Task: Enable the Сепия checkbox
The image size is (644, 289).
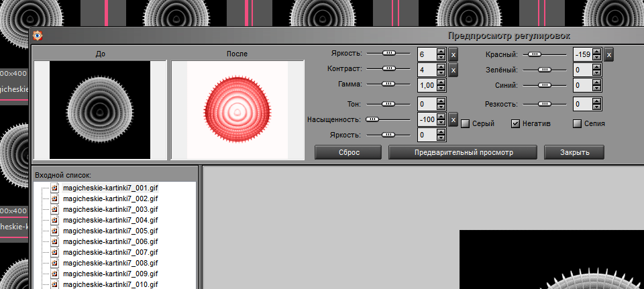Action: click(x=578, y=123)
